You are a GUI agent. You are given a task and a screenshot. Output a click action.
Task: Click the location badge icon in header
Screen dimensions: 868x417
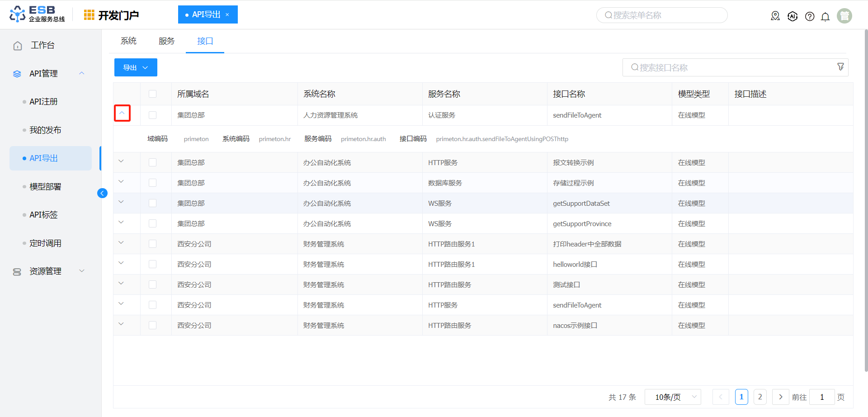[x=775, y=16]
